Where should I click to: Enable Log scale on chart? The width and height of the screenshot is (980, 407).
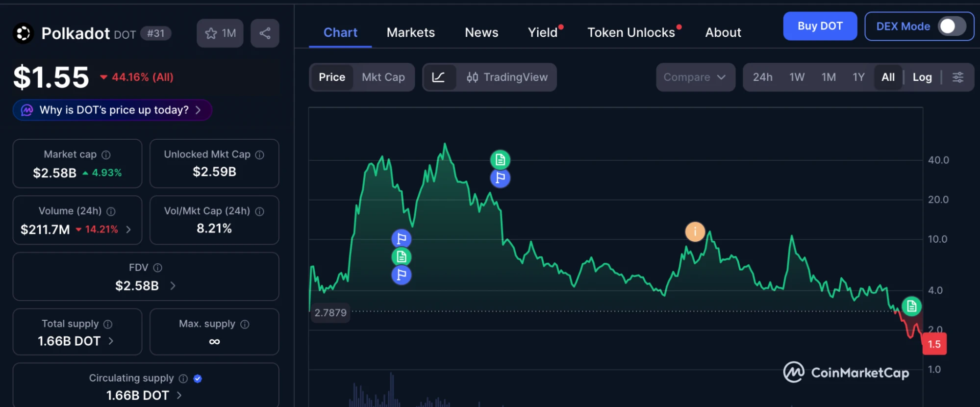click(922, 77)
